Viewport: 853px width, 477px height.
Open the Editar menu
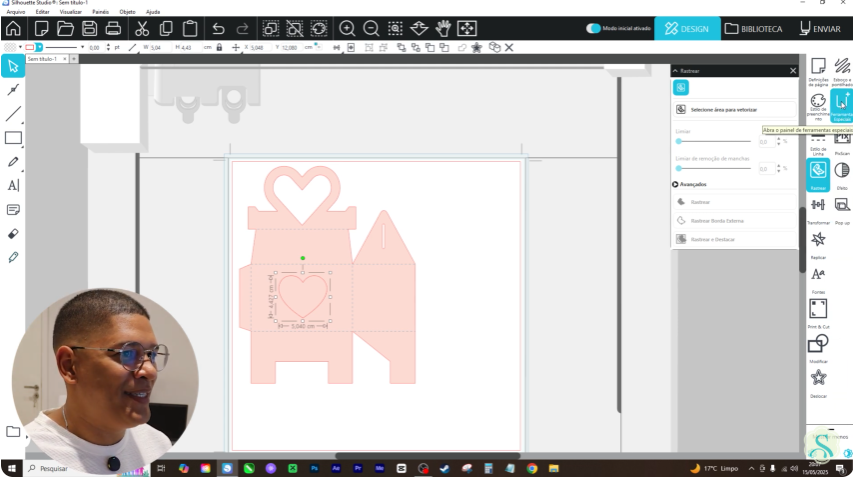[x=42, y=11]
